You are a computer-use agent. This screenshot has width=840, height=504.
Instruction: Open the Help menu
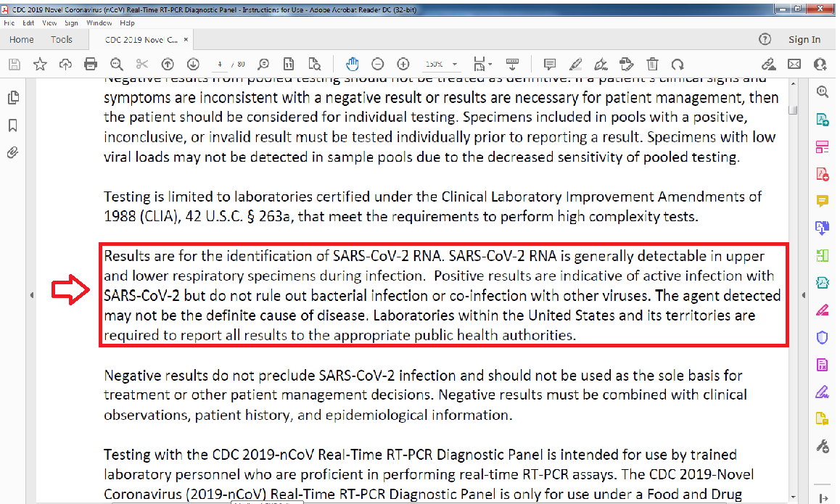pyautogui.click(x=127, y=23)
